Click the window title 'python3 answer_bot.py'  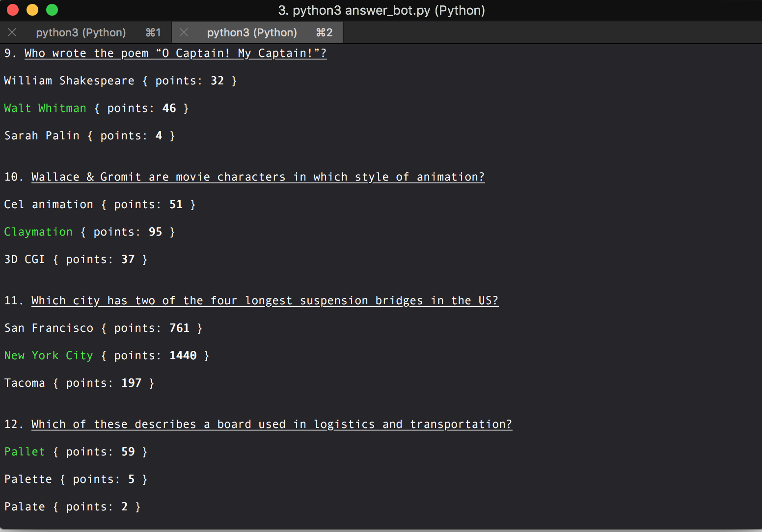(381, 10)
